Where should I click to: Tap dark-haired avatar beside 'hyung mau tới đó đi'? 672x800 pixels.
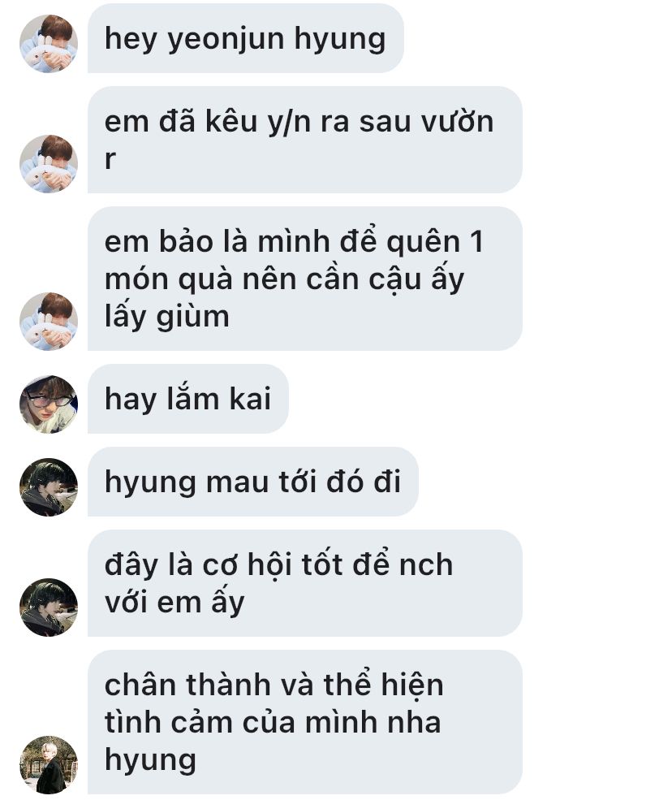[49, 487]
